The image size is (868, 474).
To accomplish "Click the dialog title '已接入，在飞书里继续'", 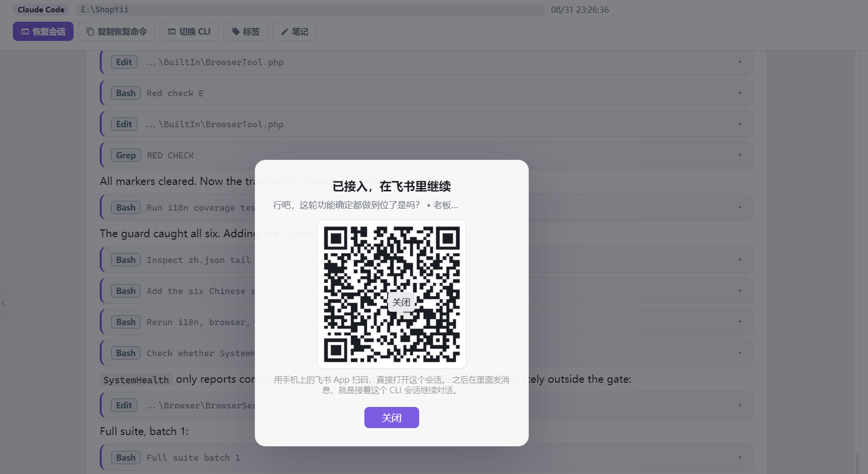I will pos(392,186).
